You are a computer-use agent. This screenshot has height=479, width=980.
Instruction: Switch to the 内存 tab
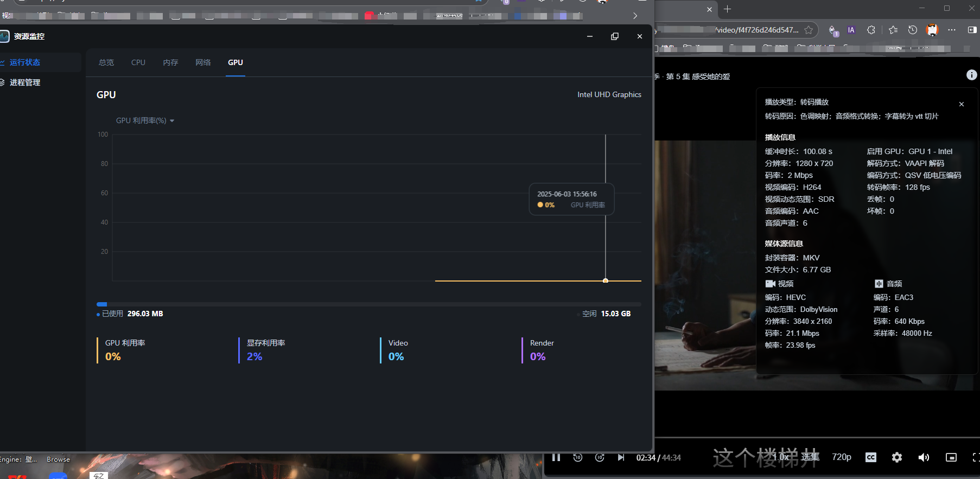click(x=170, y=62)
